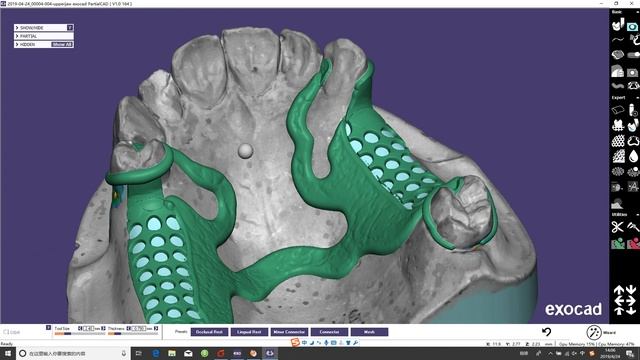This screenshot has height=360, width=640.
Task: Apply the Mesh preset
Action: 369,332
